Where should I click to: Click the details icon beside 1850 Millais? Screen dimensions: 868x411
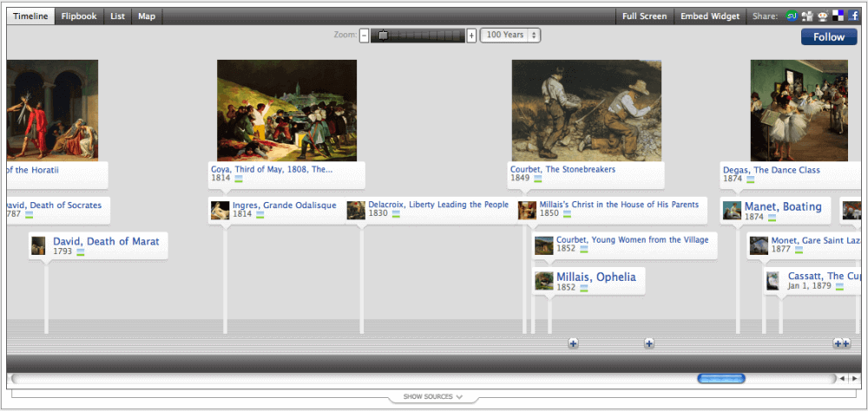pos(567,214)
